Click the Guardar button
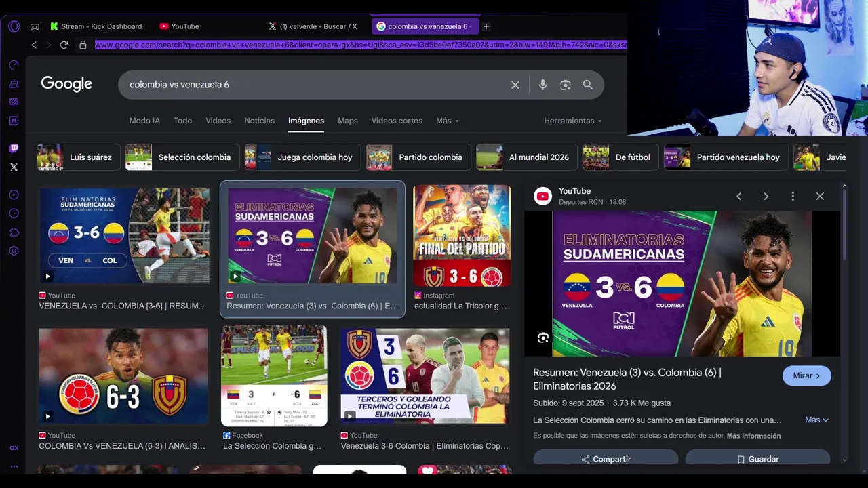Image resolution: width=868 pixels, height=488 pixels. coord(757,459)
